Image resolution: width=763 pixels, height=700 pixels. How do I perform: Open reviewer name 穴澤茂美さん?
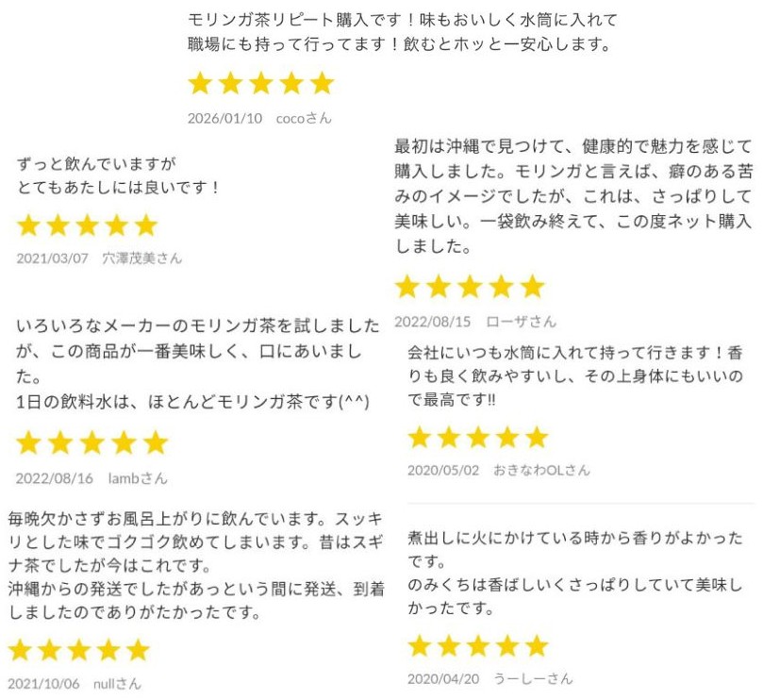(x=142, y=258)
